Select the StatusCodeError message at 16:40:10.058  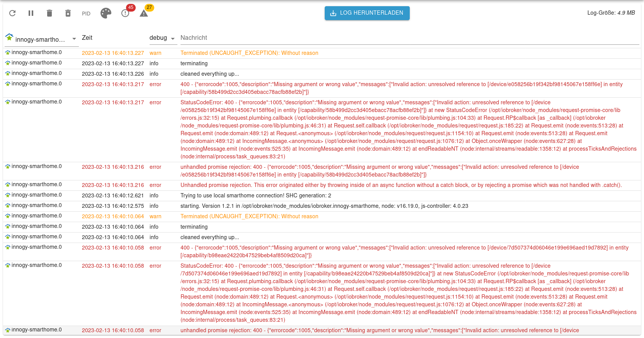pos(409,293)
